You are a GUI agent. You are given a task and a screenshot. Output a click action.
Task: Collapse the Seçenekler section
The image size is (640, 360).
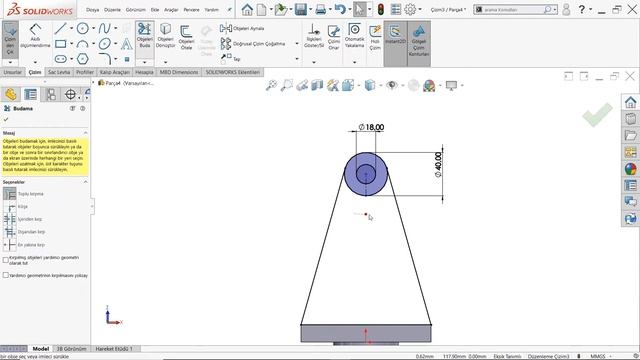[x=85, y=182]
